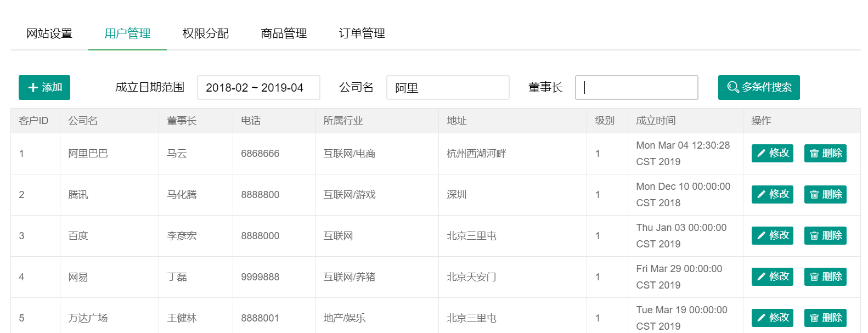This screenshot has height=333, width=868.
Task: Click the 北京天安门 address cell
Action: (x=513, y=277)
